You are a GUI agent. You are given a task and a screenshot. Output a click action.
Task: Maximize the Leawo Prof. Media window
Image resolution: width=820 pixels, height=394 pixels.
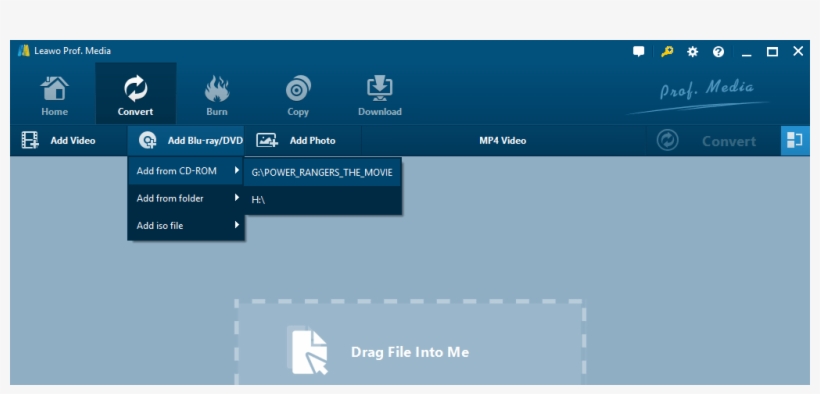(x=772, y=51)
